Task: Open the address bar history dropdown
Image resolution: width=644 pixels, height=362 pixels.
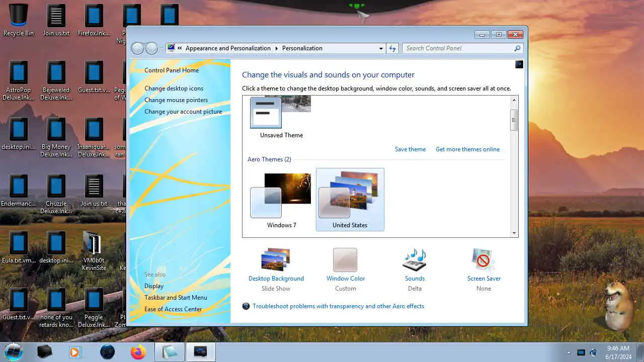Action: (381, 48)
